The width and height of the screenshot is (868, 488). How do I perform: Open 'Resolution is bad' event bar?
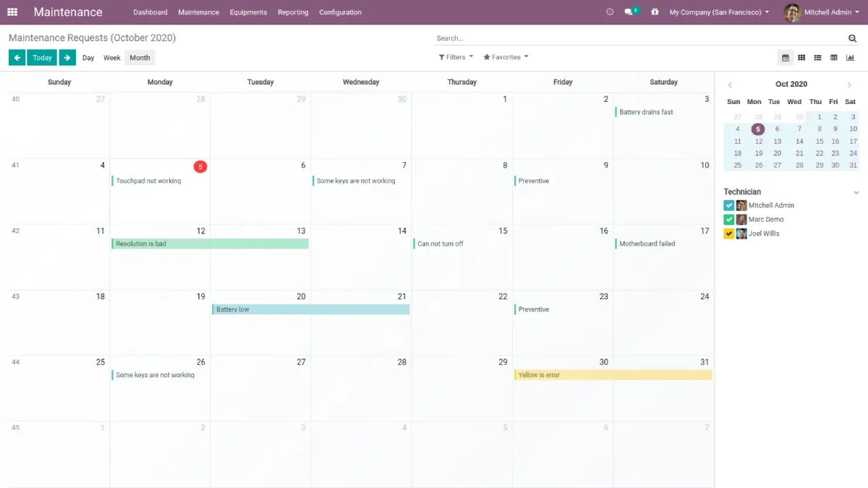click(210, 244)
